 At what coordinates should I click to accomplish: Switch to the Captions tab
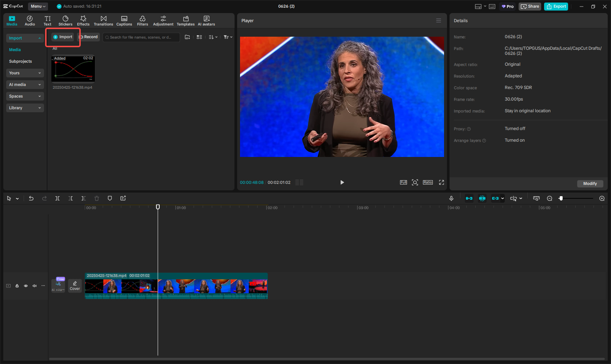click(124, 20)
